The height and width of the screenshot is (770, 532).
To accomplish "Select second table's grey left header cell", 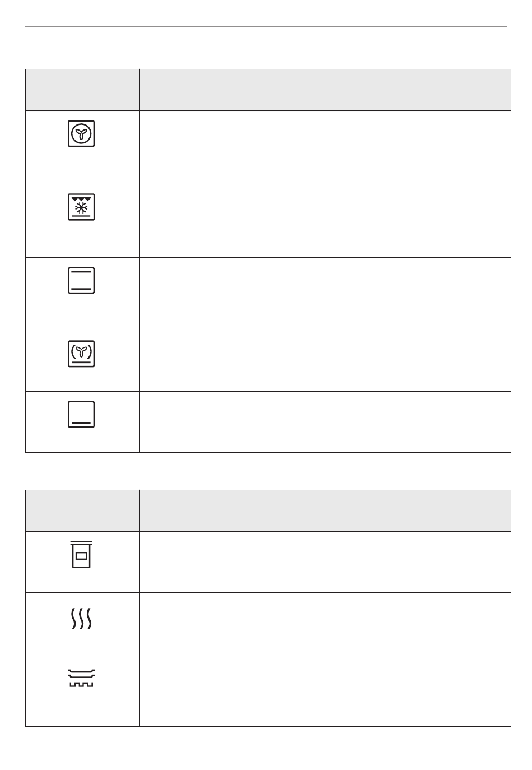I will tap(82, 511).
